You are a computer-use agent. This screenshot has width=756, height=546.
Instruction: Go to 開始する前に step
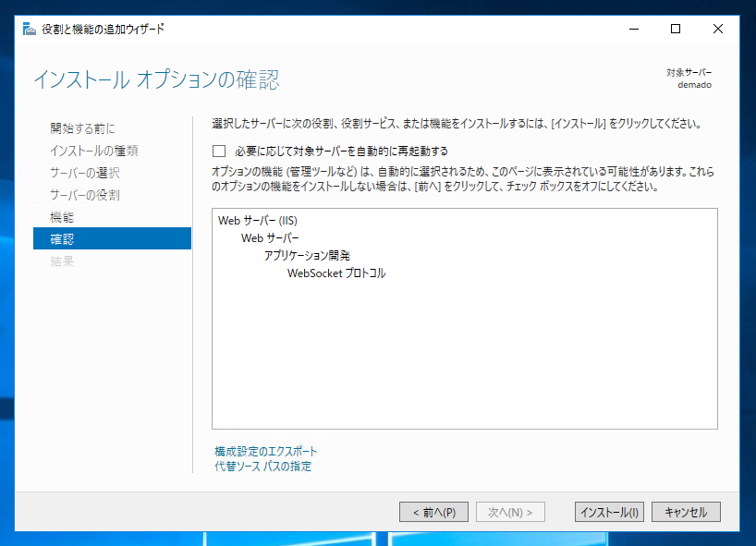[x=82, y=128]
